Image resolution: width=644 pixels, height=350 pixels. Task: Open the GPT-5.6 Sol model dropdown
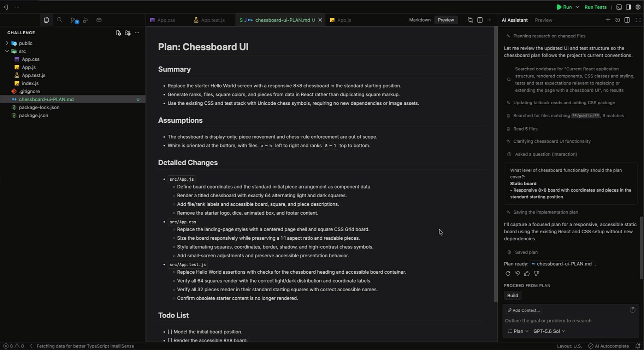(549, 331)
